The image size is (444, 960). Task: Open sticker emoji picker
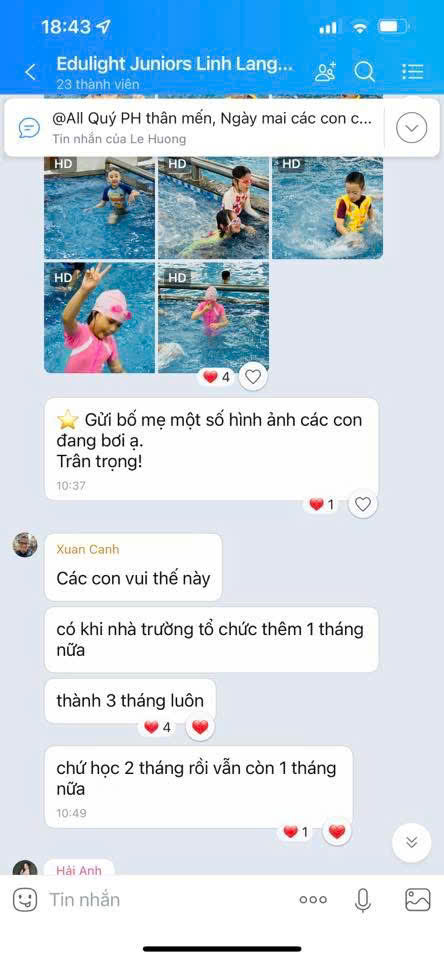point(25,899)
